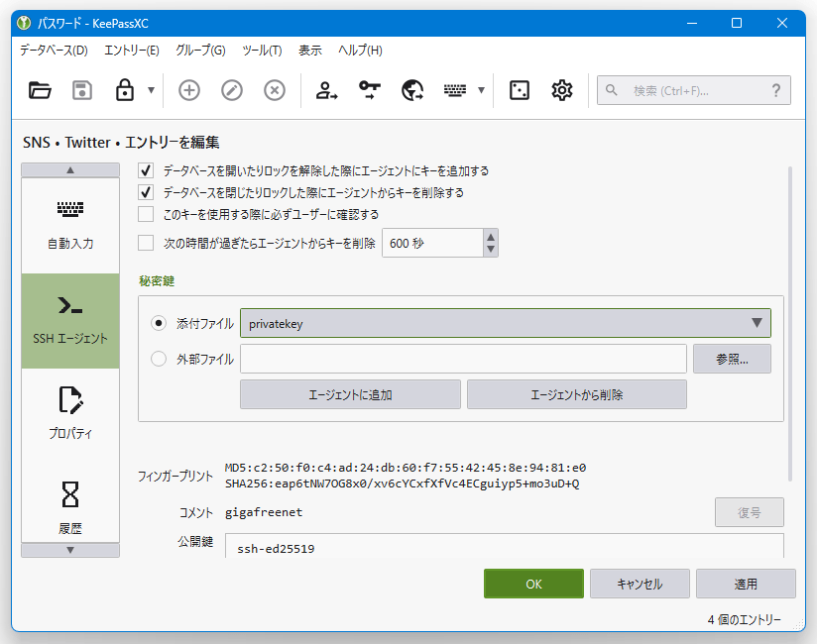Click the 参照... browse button
The image size is (817, 644).
pos(732,359)
